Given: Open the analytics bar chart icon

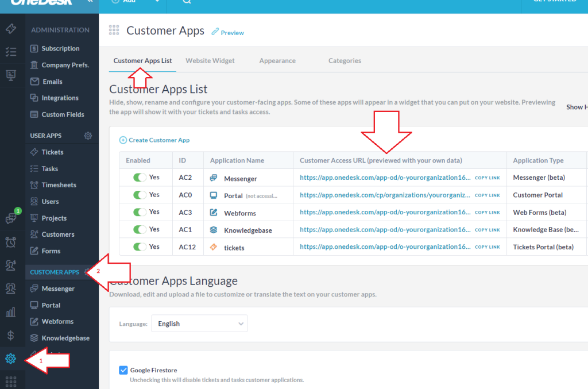Looking at the screenshot, I should click(10, 312).
